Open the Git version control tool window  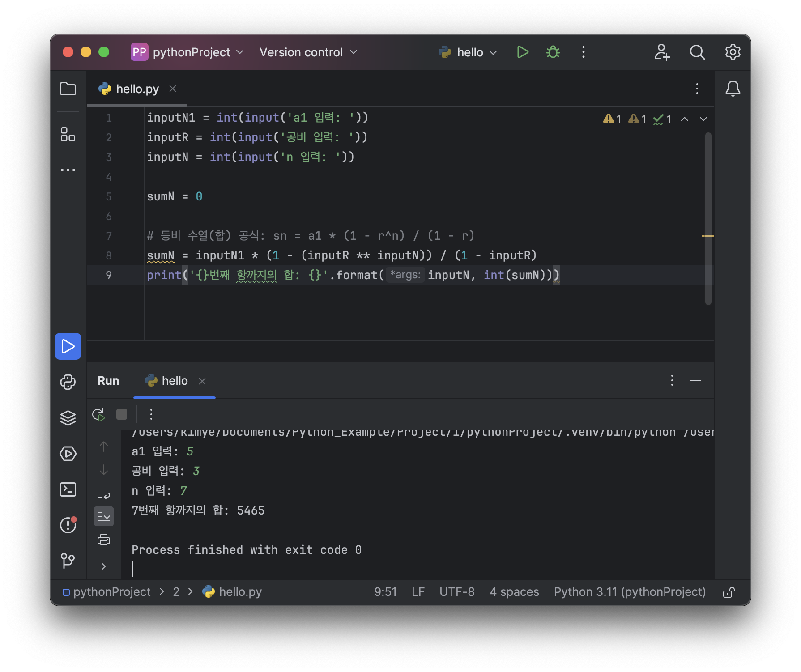(68, 561)
